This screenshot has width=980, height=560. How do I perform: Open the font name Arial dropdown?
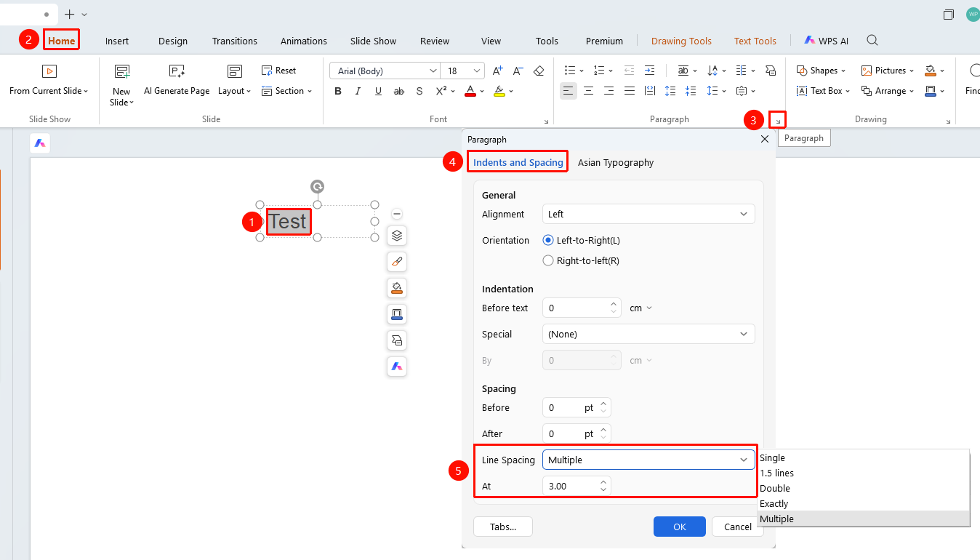coord(385,71)
